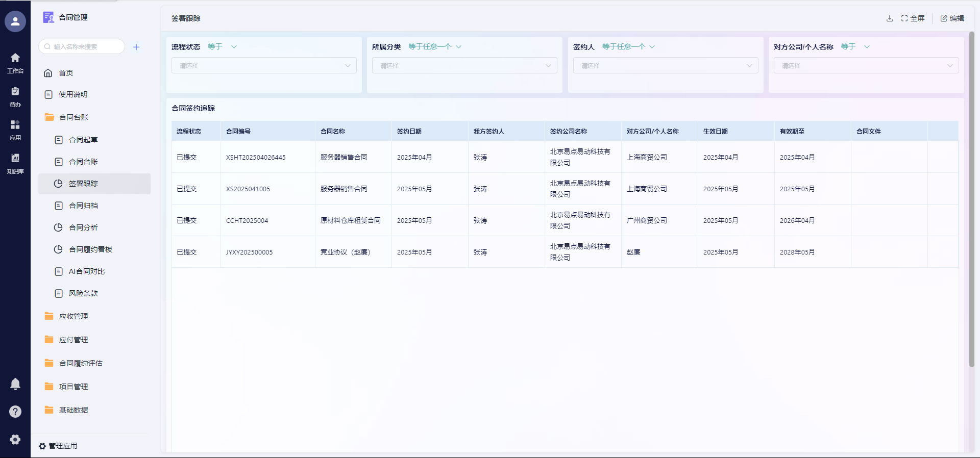Collapse the 合同台账 folder
This screenshot has height=458, width=980.
tap(73, 117)
